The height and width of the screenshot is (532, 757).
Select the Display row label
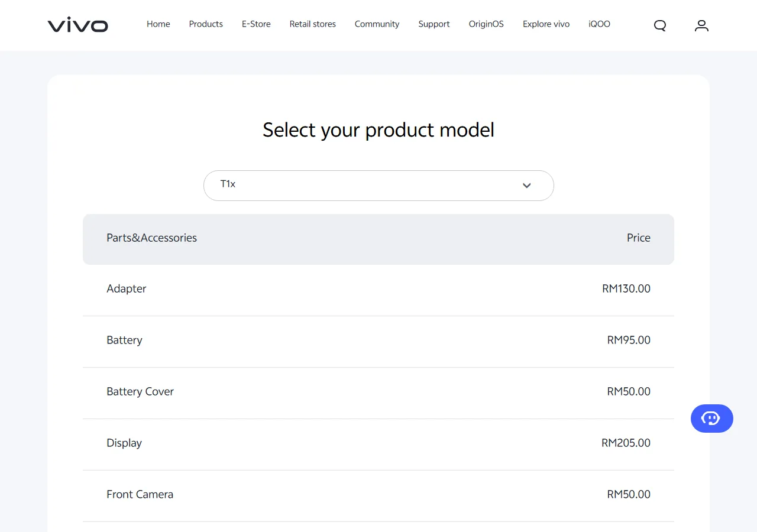coord(124,443)
